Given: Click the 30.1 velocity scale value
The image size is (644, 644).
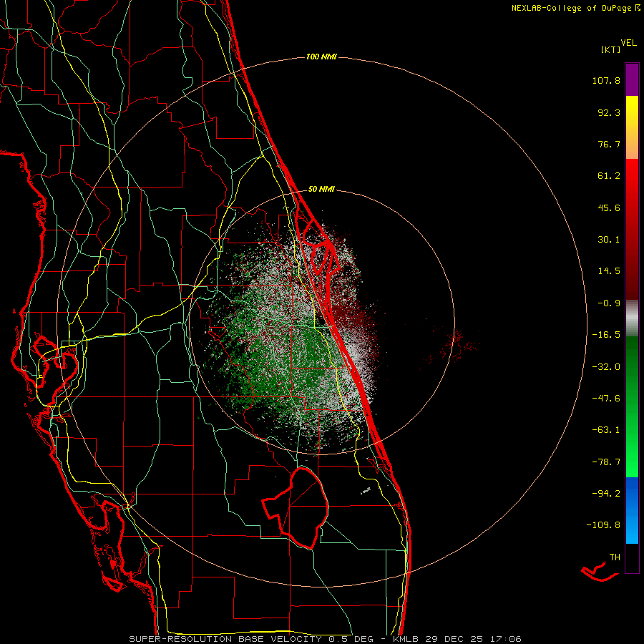Looking at the screenshot, I should (609, 240).
